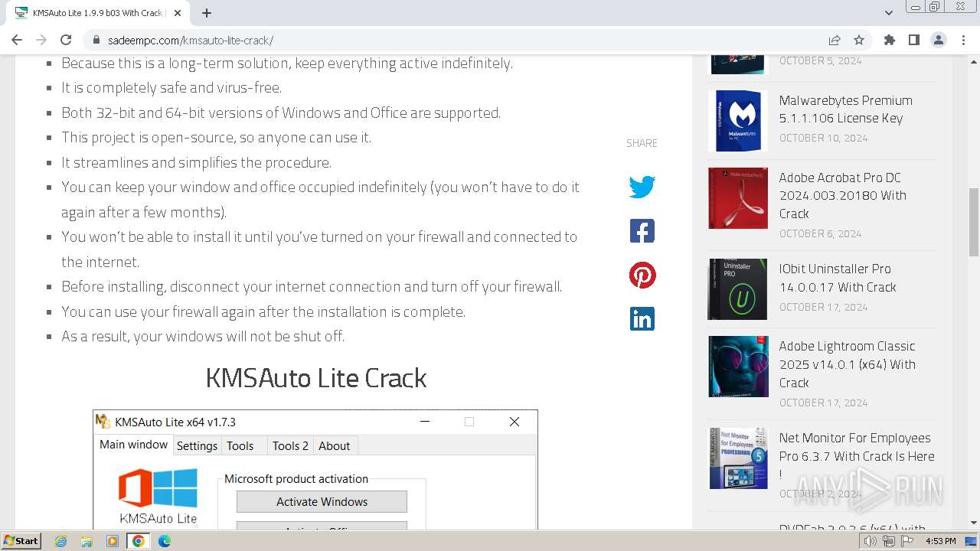Open the Windows Start menu
This screenshot has height=551, width=980.
21,541
